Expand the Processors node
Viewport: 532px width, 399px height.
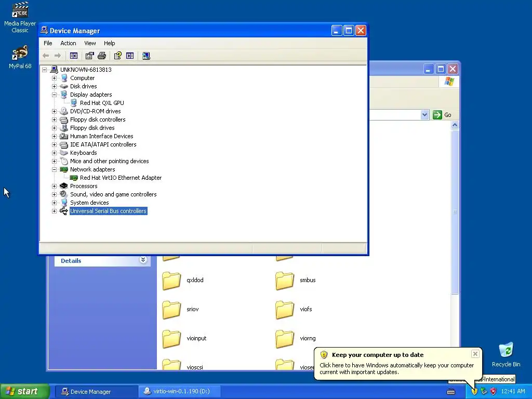[x=54, y=187]
